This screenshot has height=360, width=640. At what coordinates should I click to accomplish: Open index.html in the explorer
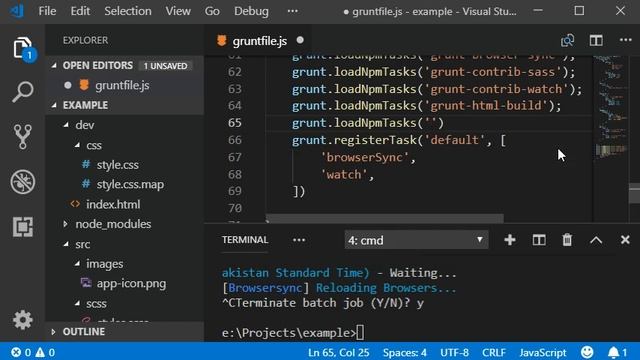point(113,204)
